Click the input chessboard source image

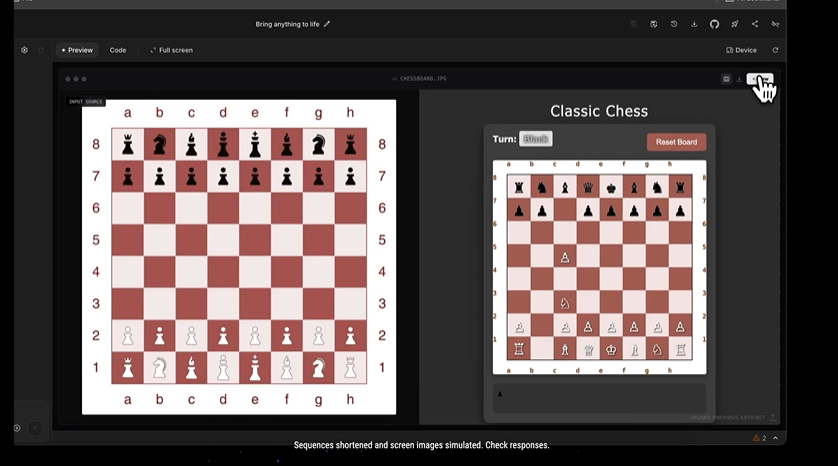click(239, 256)
